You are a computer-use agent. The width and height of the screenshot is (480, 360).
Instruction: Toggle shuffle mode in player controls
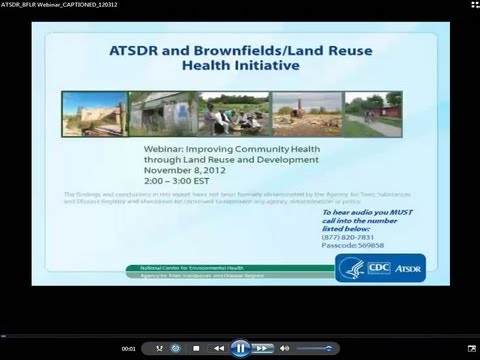coord(159,348)
